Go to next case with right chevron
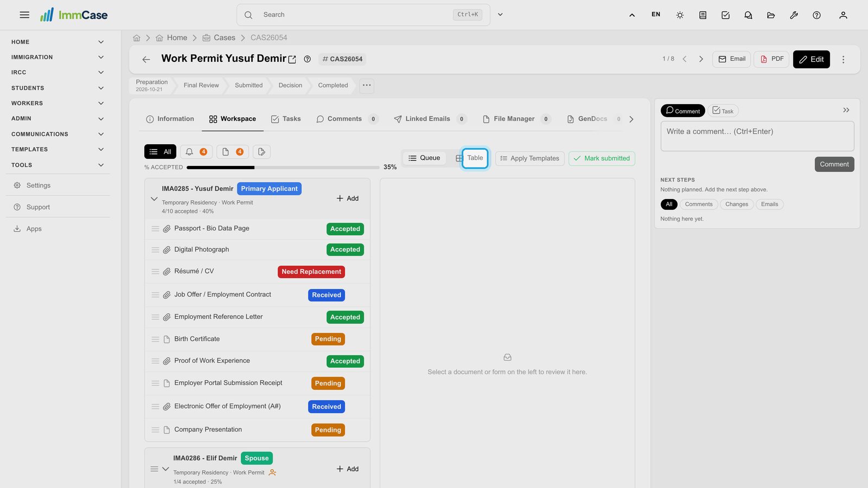This screenshot has width=868, height=488. coord(701,59)
